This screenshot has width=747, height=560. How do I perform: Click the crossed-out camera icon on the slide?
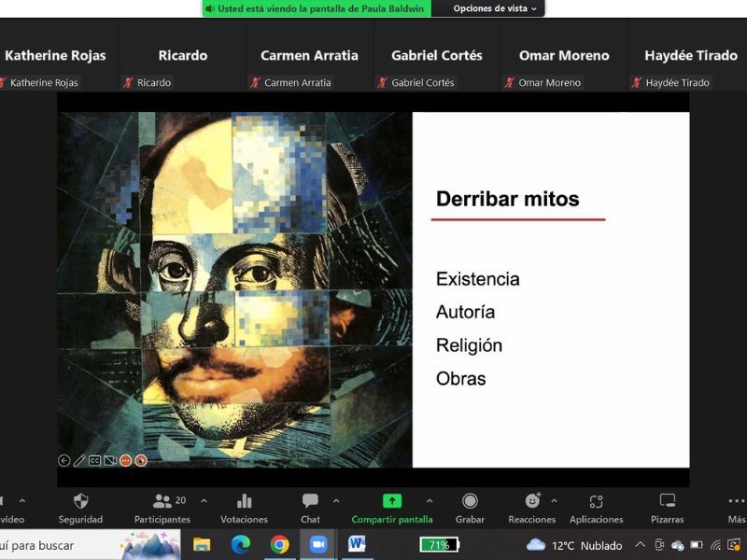(110, 460)
